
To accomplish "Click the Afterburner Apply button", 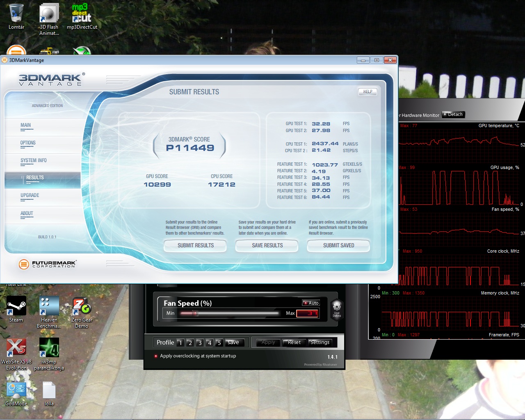I will click(268, 342).
